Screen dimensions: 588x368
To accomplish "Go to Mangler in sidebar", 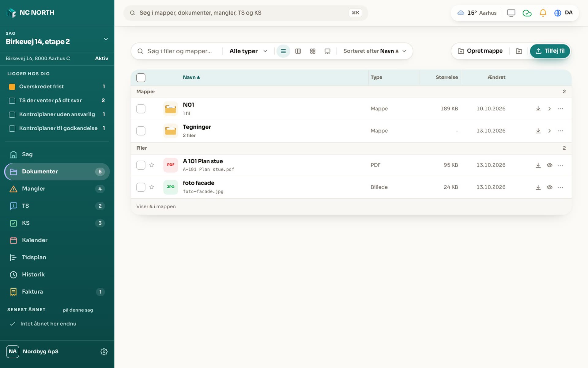I will (57, 189).
